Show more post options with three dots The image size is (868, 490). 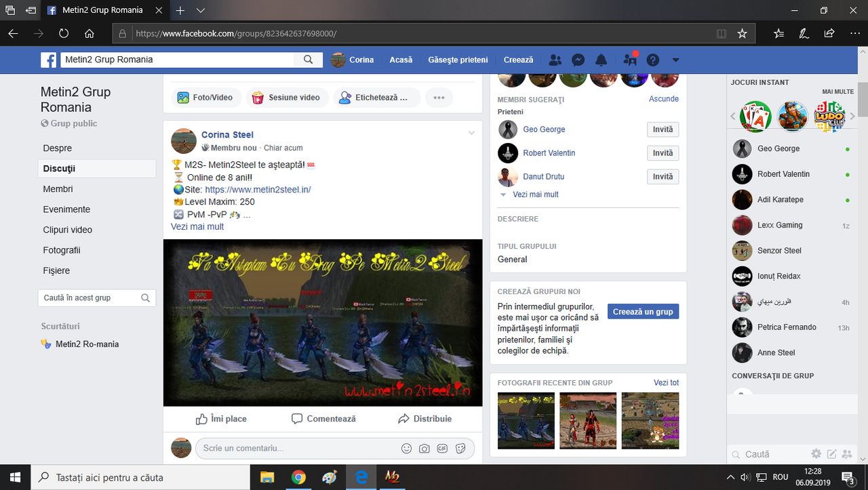pos(439,98)
